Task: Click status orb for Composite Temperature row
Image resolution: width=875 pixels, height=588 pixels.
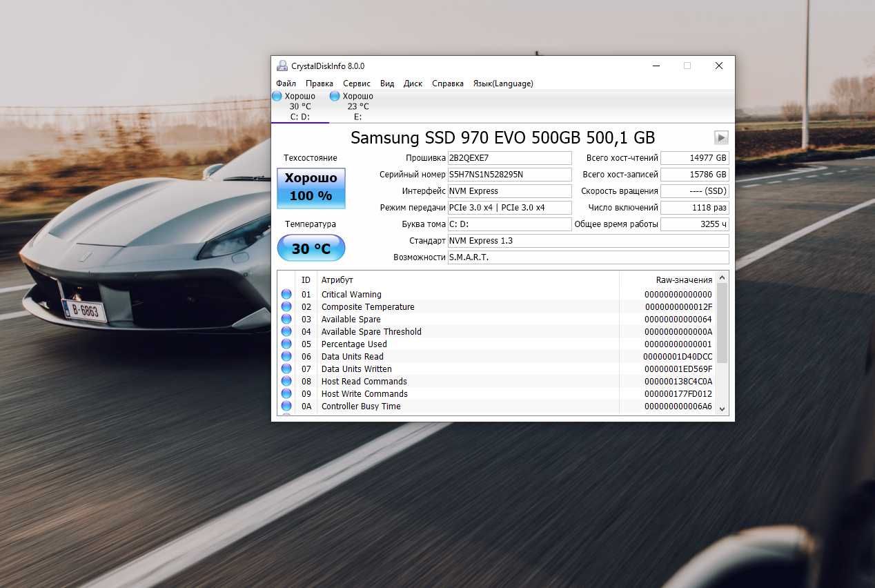Action: click(286, 307)
